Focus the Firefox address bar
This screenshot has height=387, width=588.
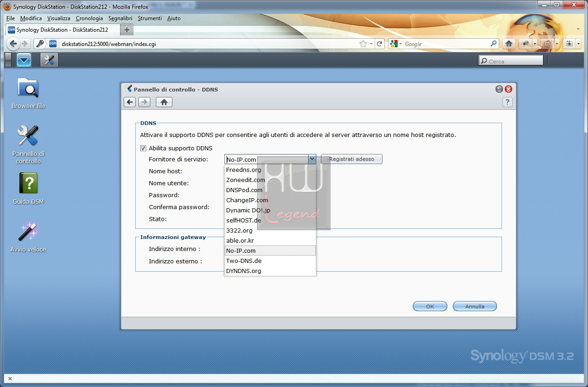(209, 44)
